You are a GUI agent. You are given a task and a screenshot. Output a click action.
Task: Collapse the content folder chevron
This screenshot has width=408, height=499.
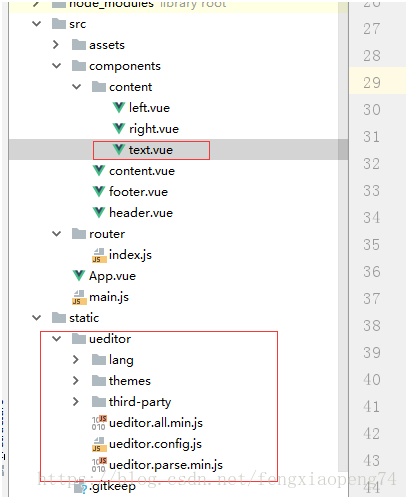[x=77, y=87]
